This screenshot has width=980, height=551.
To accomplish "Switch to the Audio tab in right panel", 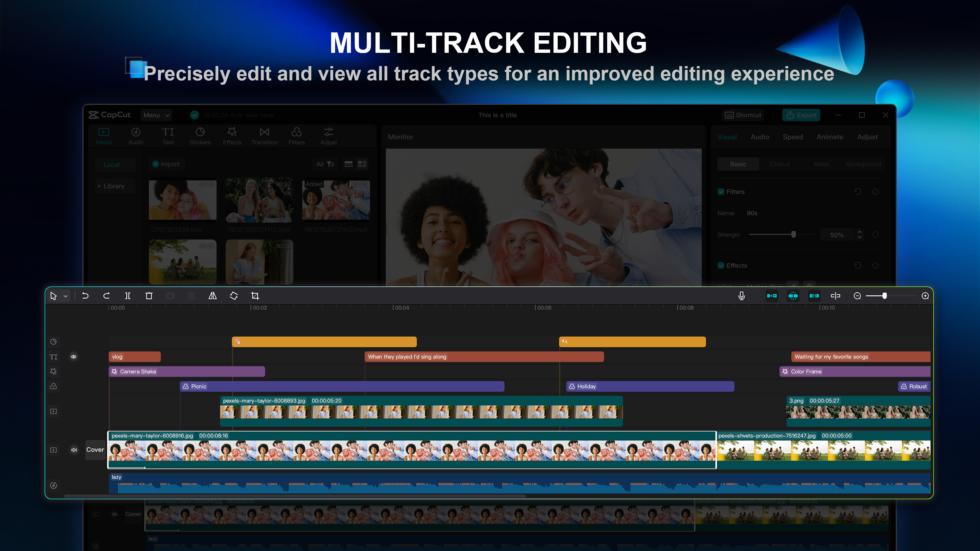I will tap(759, 137).
